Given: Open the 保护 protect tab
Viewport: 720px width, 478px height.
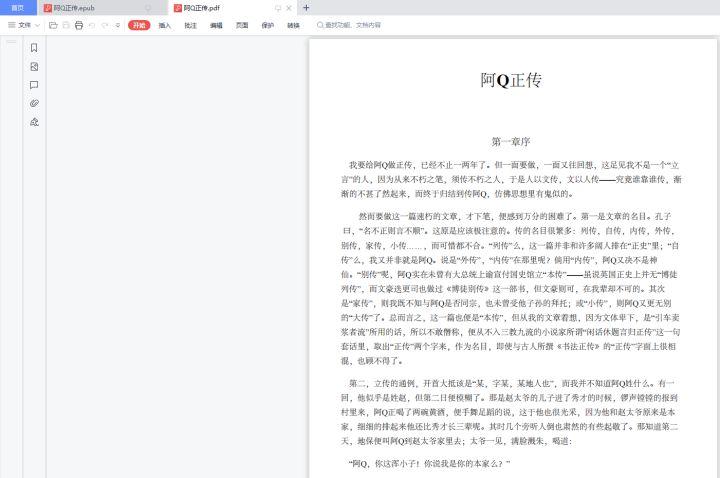Looking at the screenshot, I should click(x=268, y=25).
